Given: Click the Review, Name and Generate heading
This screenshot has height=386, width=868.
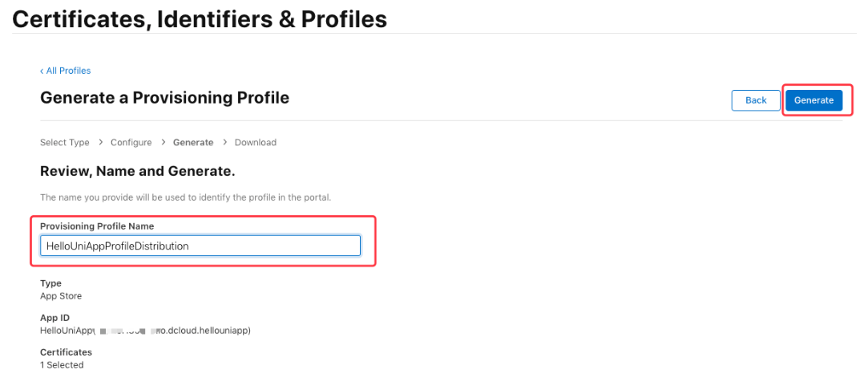Looking at the screenshot, I should coord(137,172).
